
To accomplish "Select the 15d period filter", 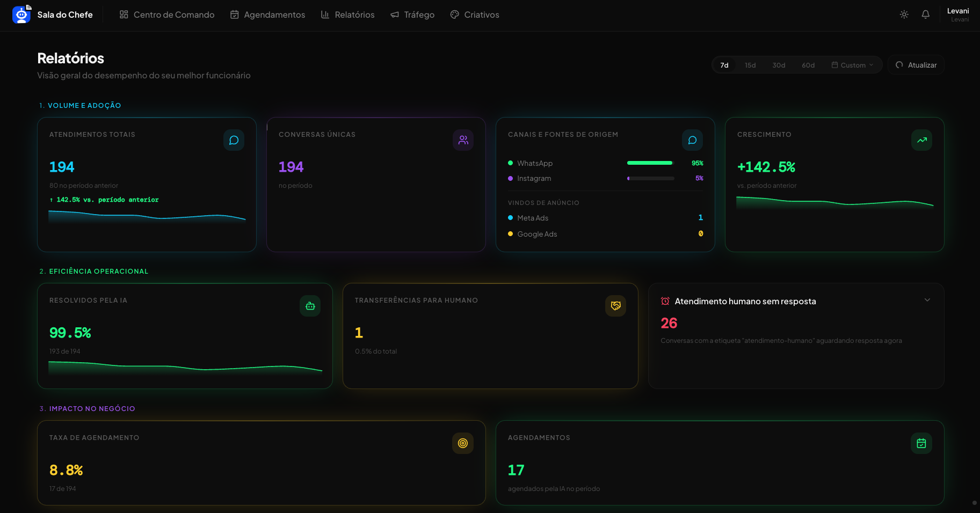I will tap(750, 65).
